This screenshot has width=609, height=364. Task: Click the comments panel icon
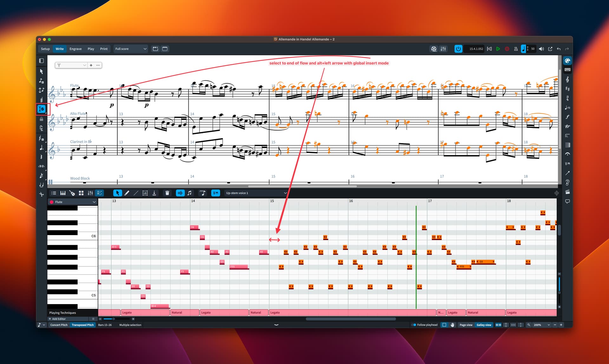click(x=567, y=201)
